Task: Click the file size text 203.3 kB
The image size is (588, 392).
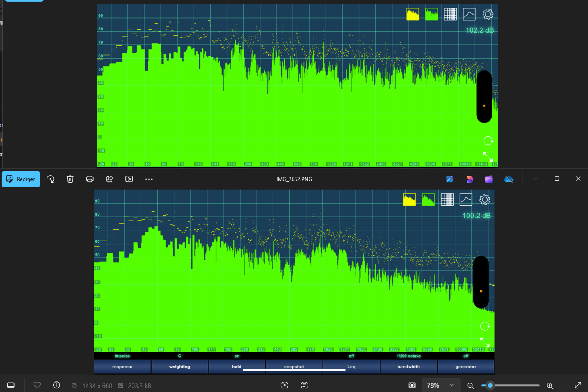Action: pos(140,385)
